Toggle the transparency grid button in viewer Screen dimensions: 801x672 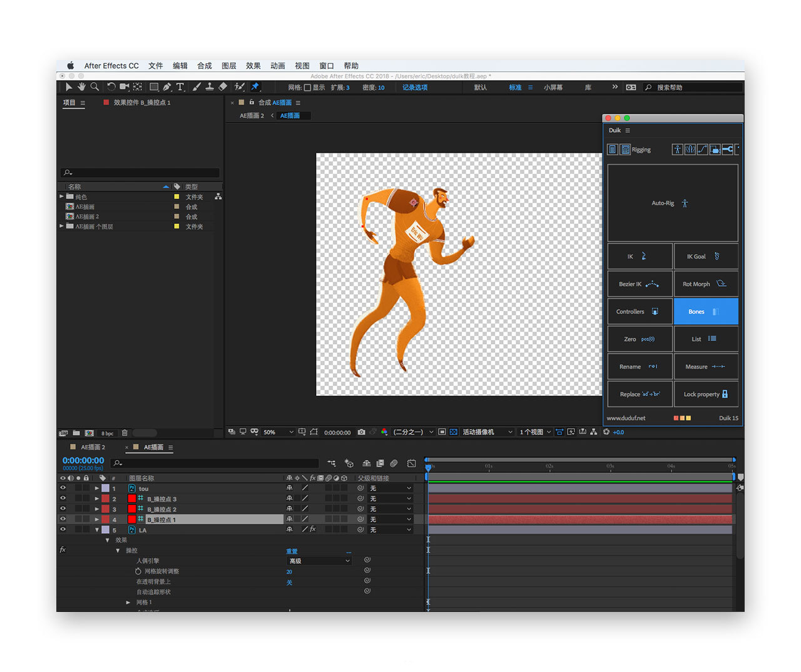pos(454,432)
